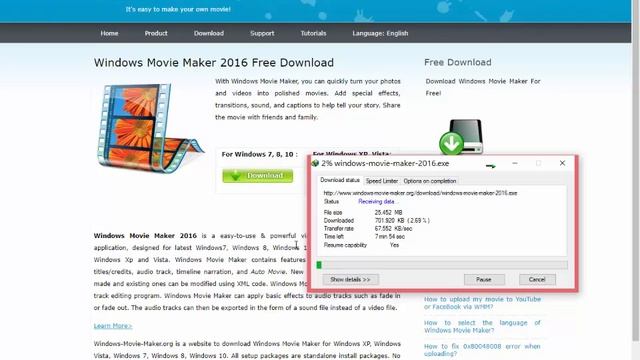
Task: Click the 'Receiving data...' status text
Action: [x=378, y=202]
